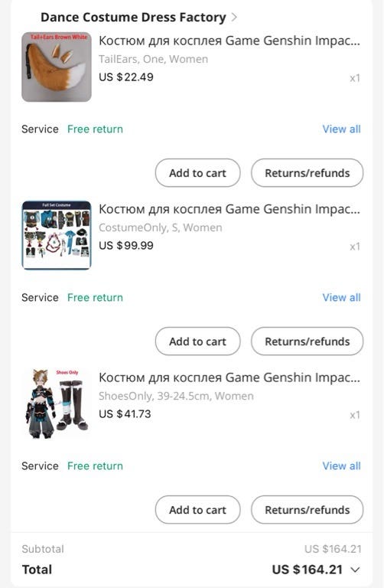Open the ShoesOnly product title

click(x=229, y=377)
